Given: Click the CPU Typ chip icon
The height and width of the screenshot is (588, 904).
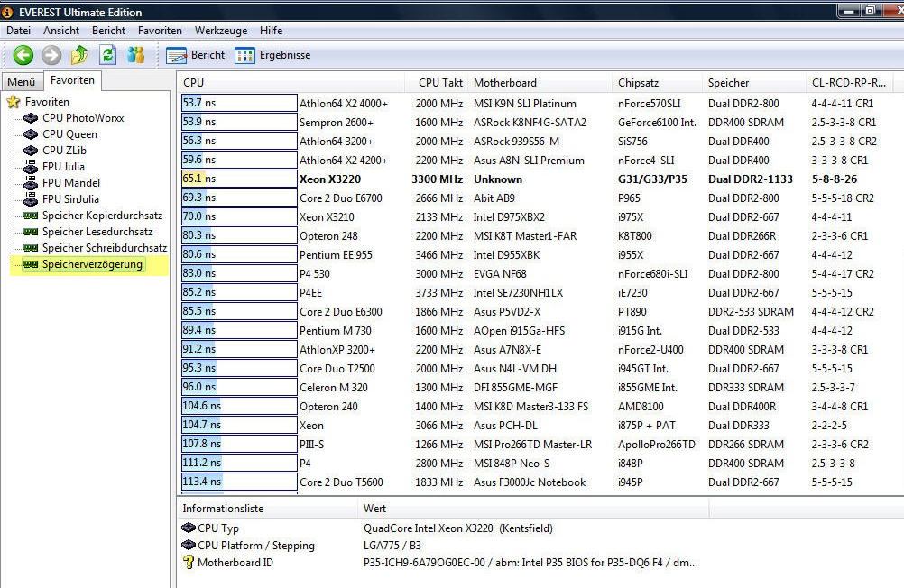Looking at the screenshot, I should tap(189, 528).
